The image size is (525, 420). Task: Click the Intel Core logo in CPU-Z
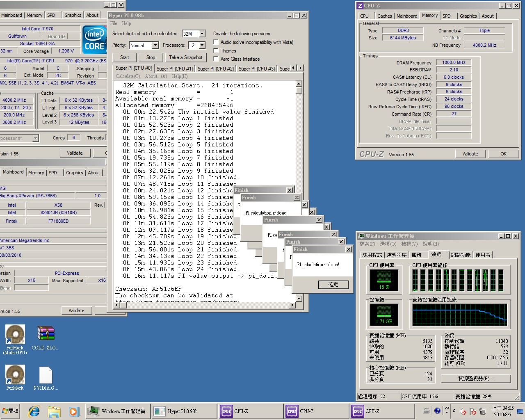(x=94, y=39)
